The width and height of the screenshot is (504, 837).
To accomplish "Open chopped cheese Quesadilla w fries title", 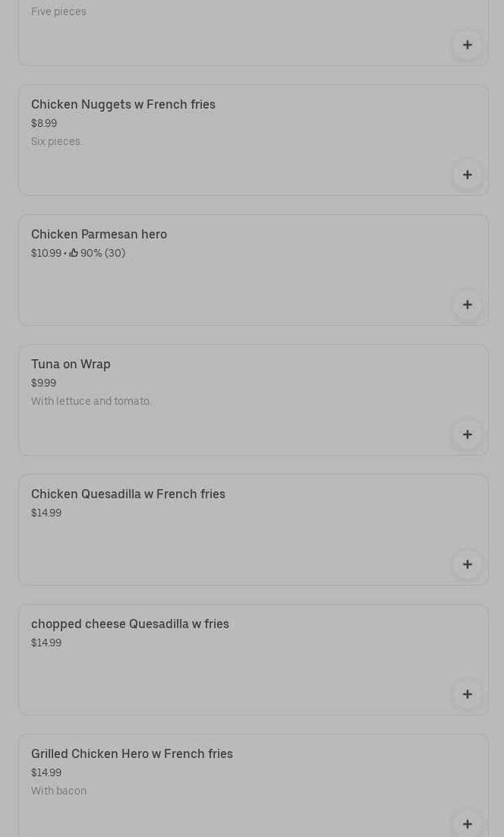I will pyautogui.click(x=130, y=624).
